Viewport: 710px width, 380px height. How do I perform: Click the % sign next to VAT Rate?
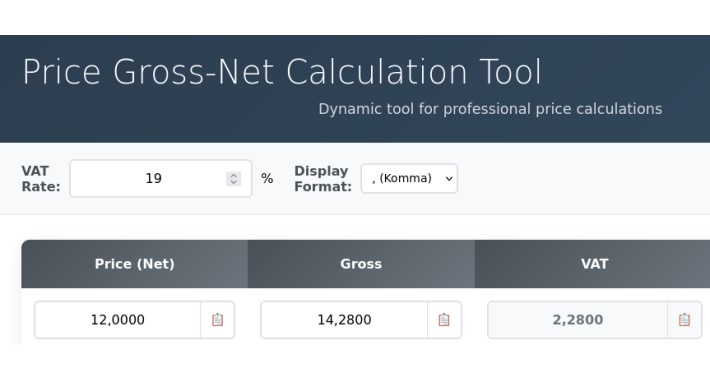pyautogui.click(x=267, y=178)
